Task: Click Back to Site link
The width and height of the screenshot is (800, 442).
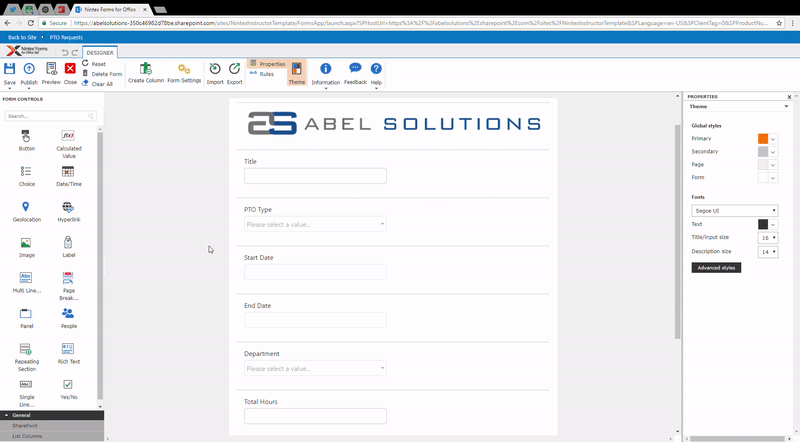Action: pyautogui.click(x=22, y=37)
